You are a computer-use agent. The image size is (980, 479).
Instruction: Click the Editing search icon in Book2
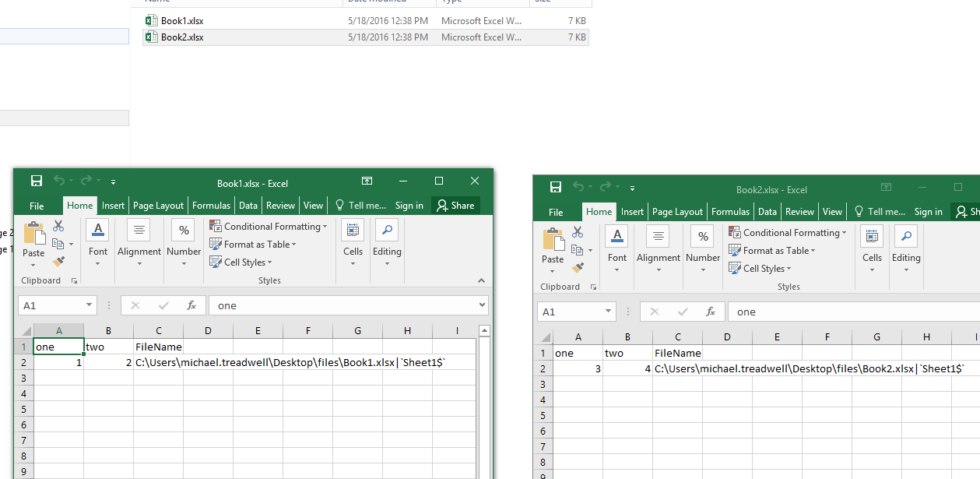point(906,235)
